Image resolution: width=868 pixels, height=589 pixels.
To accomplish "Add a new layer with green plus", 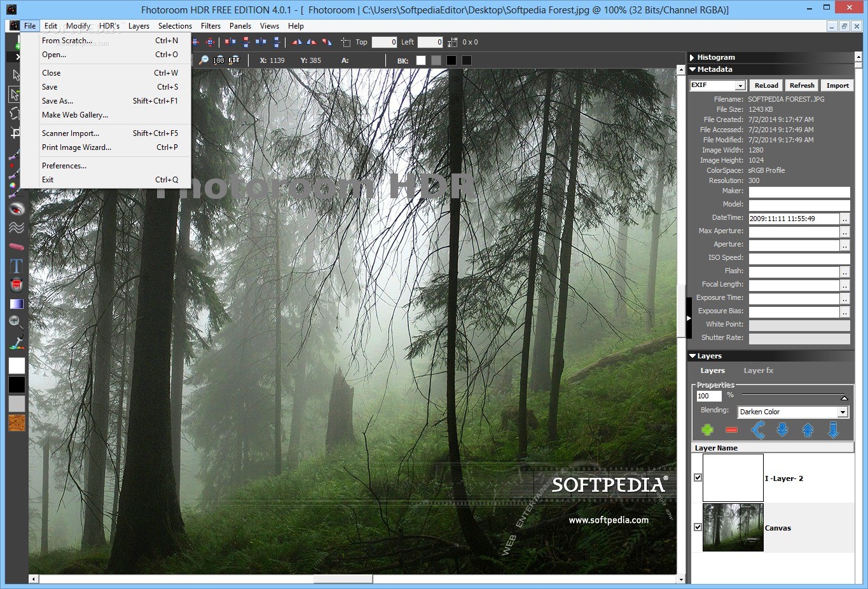I will [707, 430].
